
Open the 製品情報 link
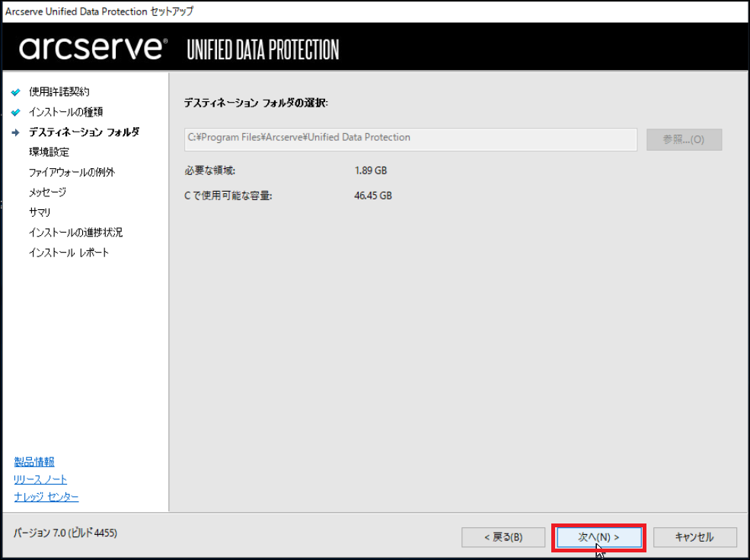coord(34,462)
